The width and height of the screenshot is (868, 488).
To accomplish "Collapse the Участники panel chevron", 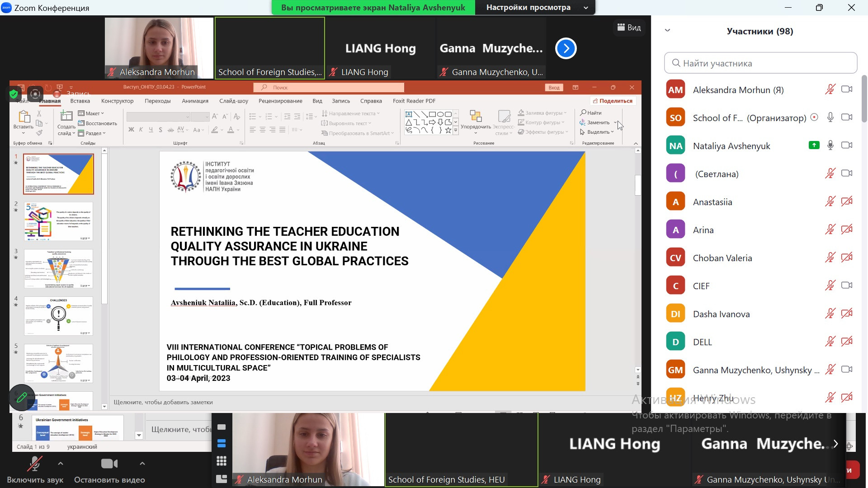I will pyautogui.click(x=667, y=31).
